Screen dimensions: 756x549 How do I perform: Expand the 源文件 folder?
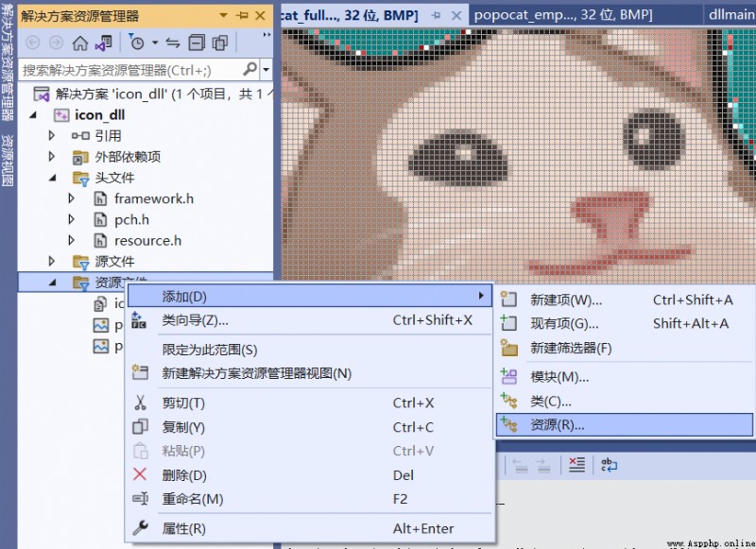pyautogui.click(x=52, y=261)
